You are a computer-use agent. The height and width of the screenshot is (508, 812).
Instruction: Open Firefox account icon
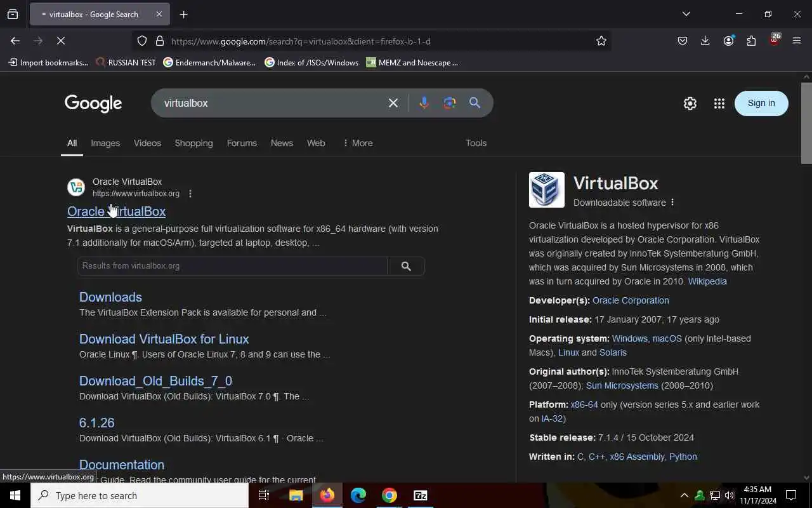728,41
